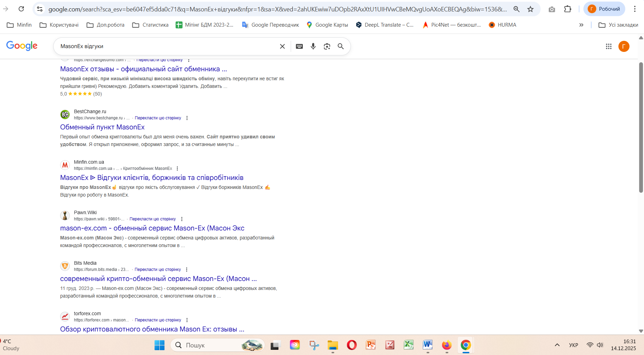
Task: Expand hidden bookmarks with the double chevron
Action: [581, 25]
